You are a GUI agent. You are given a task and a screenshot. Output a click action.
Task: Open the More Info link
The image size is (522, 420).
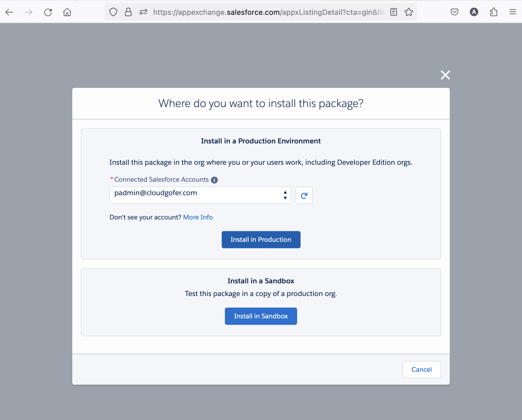(x=198, y=217)
